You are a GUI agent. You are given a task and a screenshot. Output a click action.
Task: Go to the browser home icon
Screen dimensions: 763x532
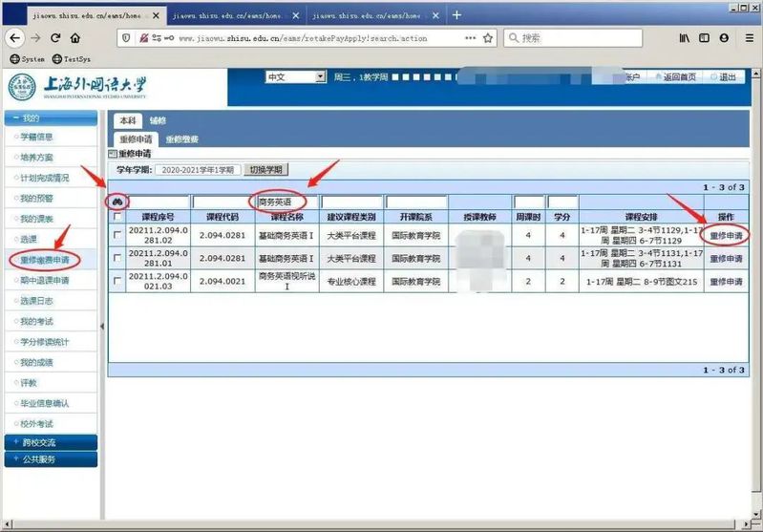tap(75, 38)
